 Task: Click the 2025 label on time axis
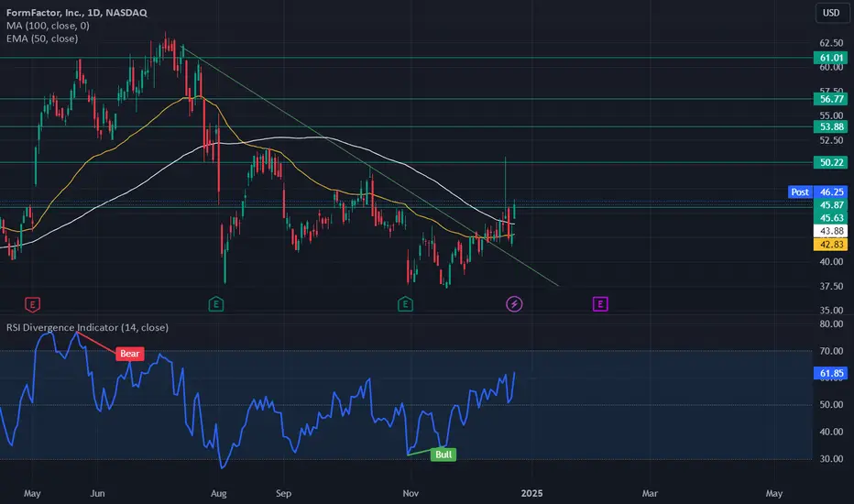point(531,493)
